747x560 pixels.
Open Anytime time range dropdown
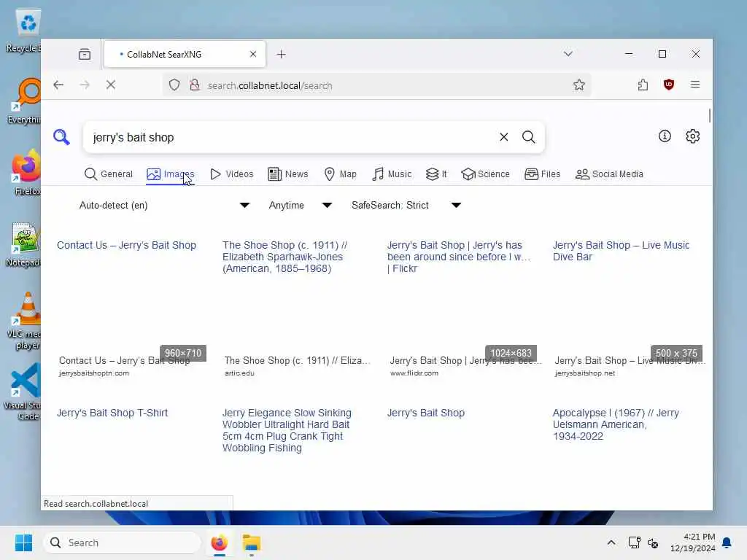pos(300,205)
